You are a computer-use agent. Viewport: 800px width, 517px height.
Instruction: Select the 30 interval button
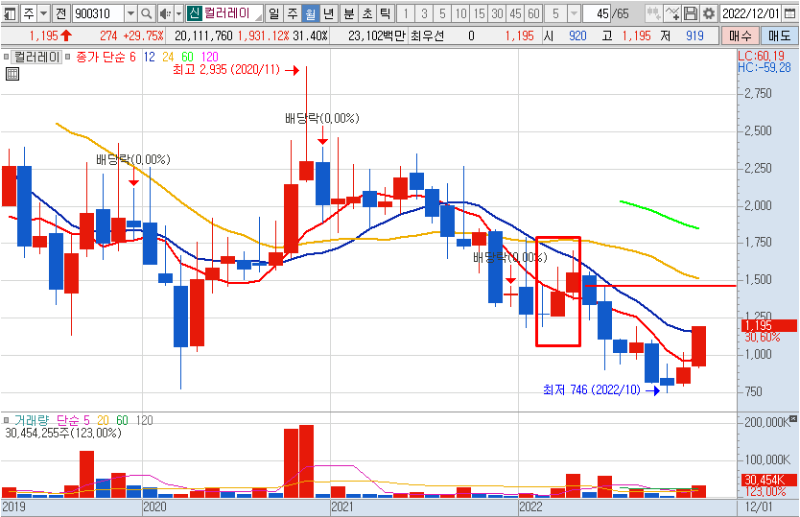497,13
